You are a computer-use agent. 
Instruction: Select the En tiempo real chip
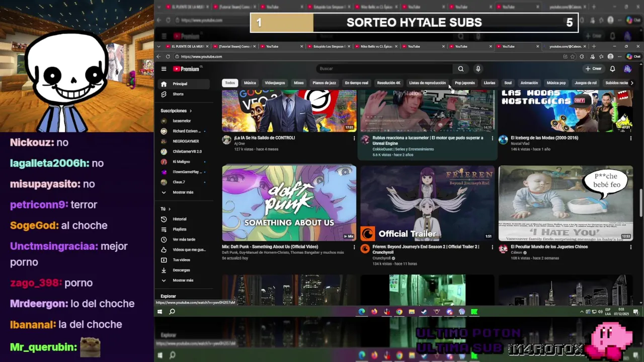coord(356,83)
